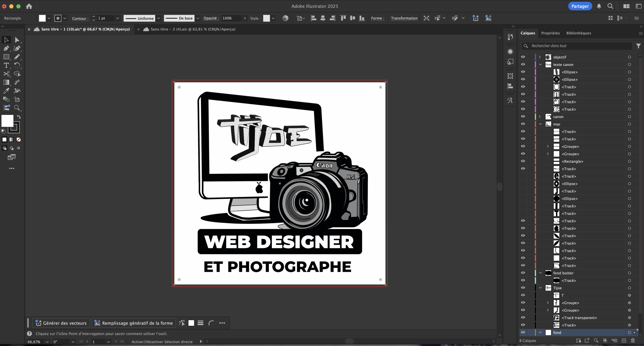Select the Direct Selection tool

point(17,40)
